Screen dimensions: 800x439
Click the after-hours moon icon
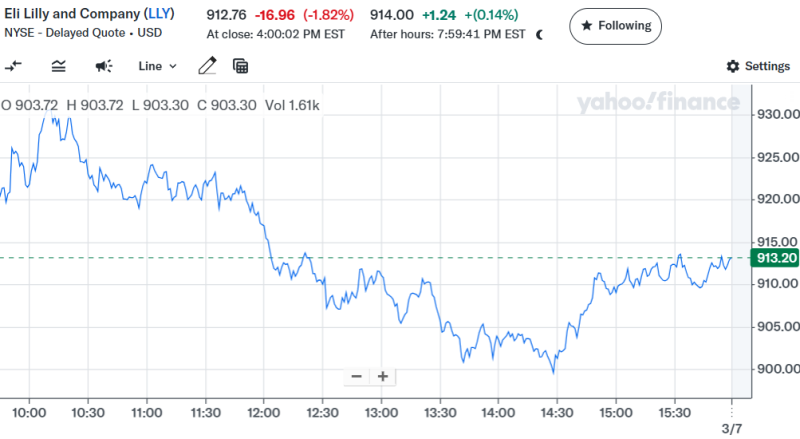tap(540, 34)
